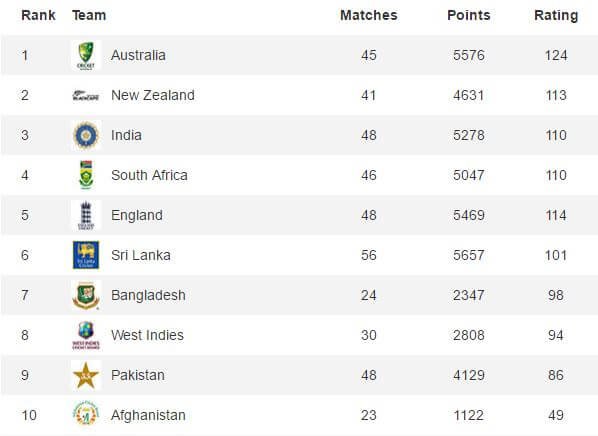
Task: Click the Bangladesh cricket board logo
Action: (x=86, y=295)
